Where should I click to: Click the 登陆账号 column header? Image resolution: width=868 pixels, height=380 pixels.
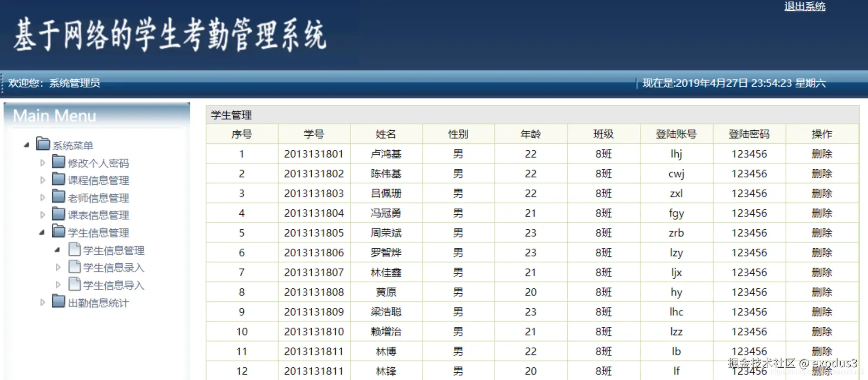tap(676, 134)
